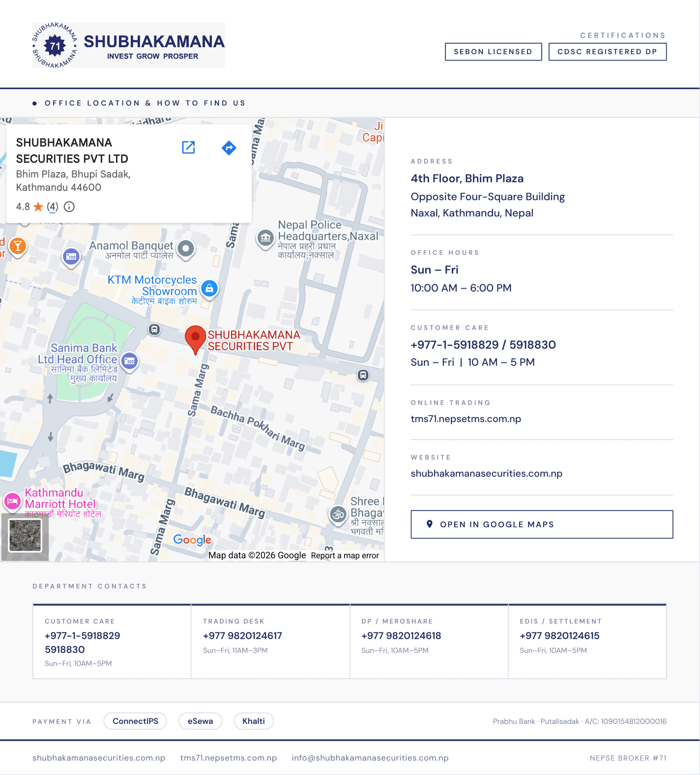Select Khalti payment chip
This screenshot has height=775, width=700.
coord(254,721)
